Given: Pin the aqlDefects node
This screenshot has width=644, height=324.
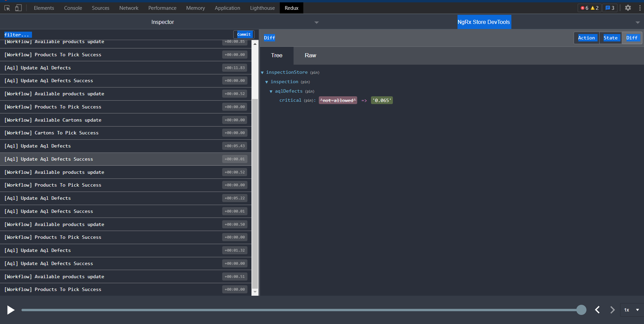Looking at the screenshot, I should pos(310,91).
